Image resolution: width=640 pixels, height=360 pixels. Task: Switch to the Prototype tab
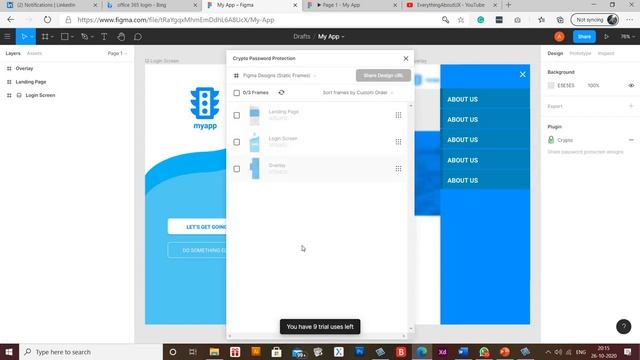click(580, 53)
